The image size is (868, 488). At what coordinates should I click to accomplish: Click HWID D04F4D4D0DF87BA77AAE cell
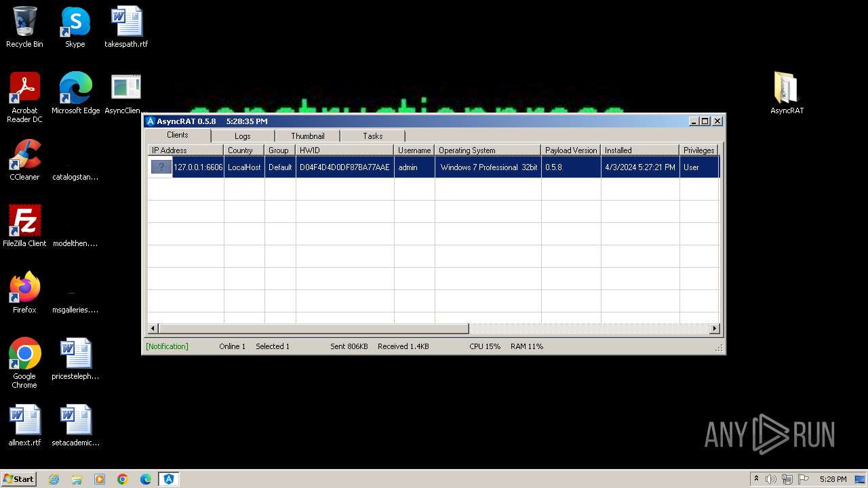[344, 167]
